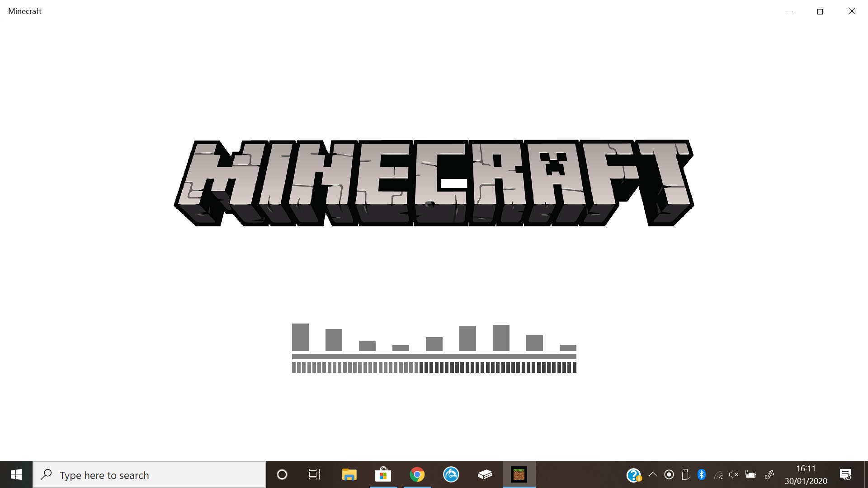This screenshot has width=868, height=488.
Task: Open File Explorer from the taskbar
Action: pyautogui.click(x=349, y=474)
